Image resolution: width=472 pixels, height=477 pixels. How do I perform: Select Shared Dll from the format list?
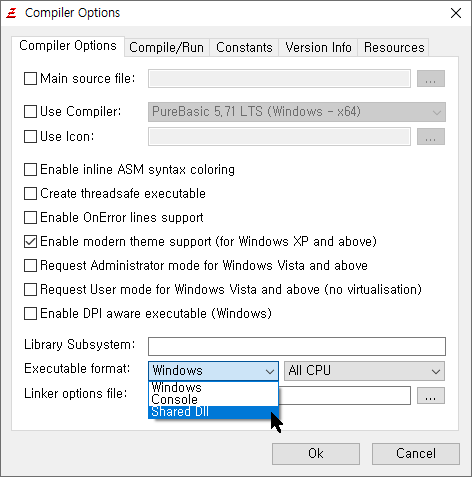[213, 412]
